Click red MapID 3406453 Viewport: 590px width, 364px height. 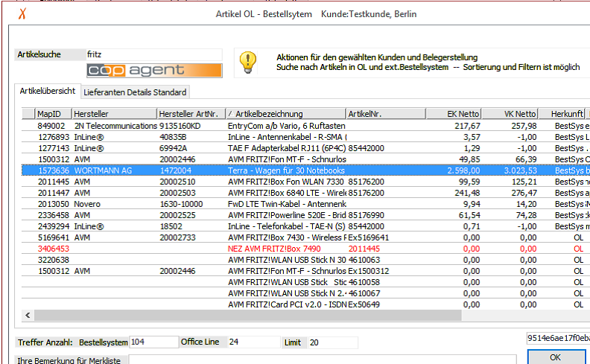pos(54,249)
